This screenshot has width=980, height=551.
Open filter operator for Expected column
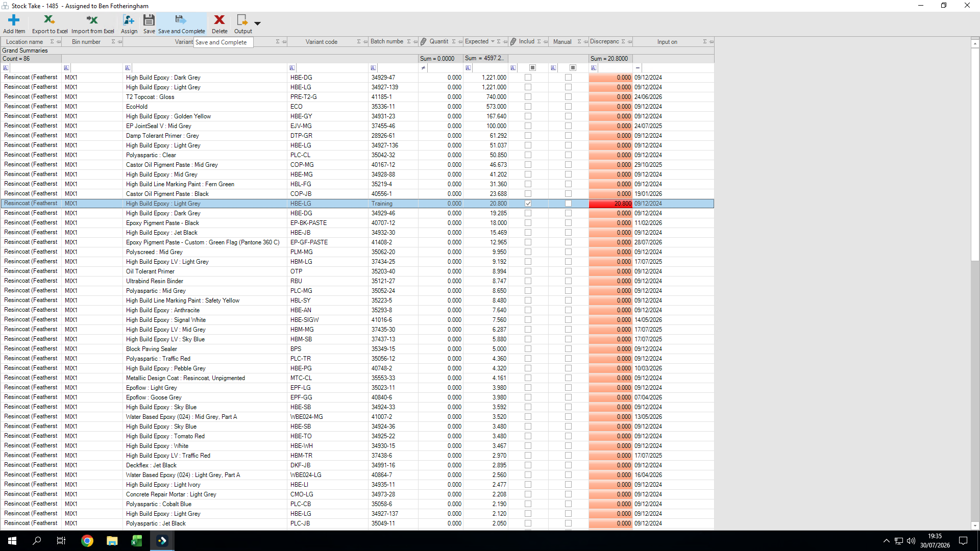[x=469, y=68]
